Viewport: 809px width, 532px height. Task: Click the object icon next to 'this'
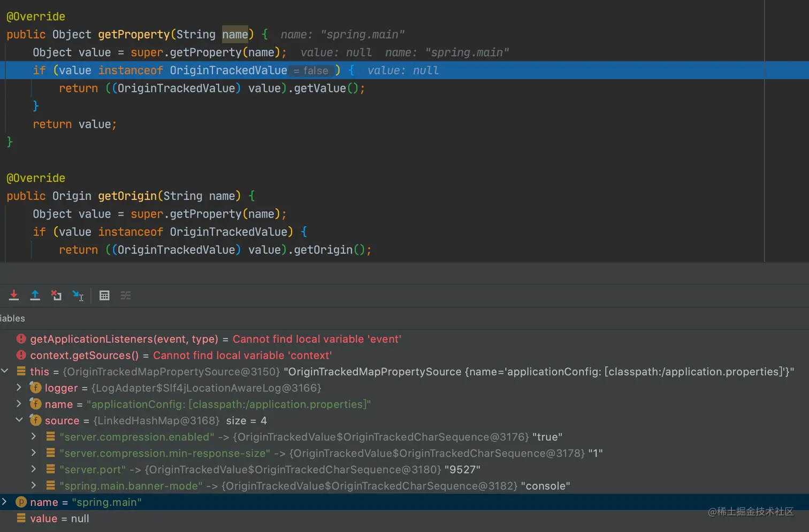click(x=21, y=371)
